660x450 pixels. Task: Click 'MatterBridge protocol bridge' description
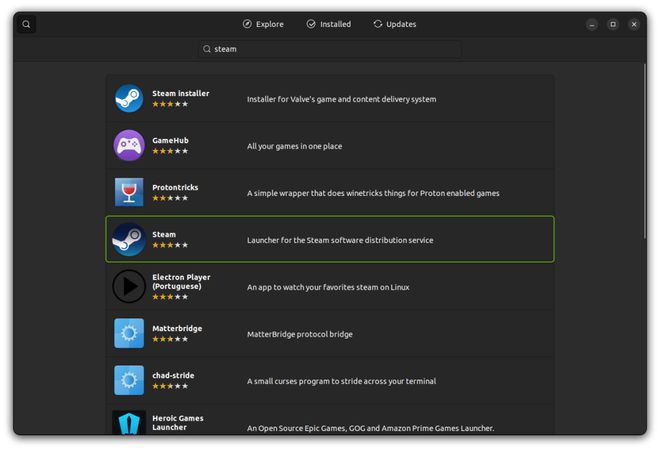(x=300, y=334)
